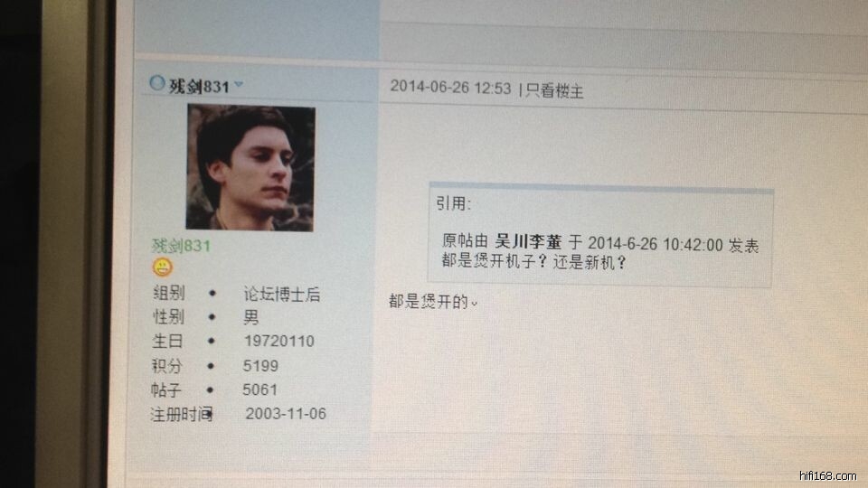Click the 论坛博士后 group value

tap(282, 294)
